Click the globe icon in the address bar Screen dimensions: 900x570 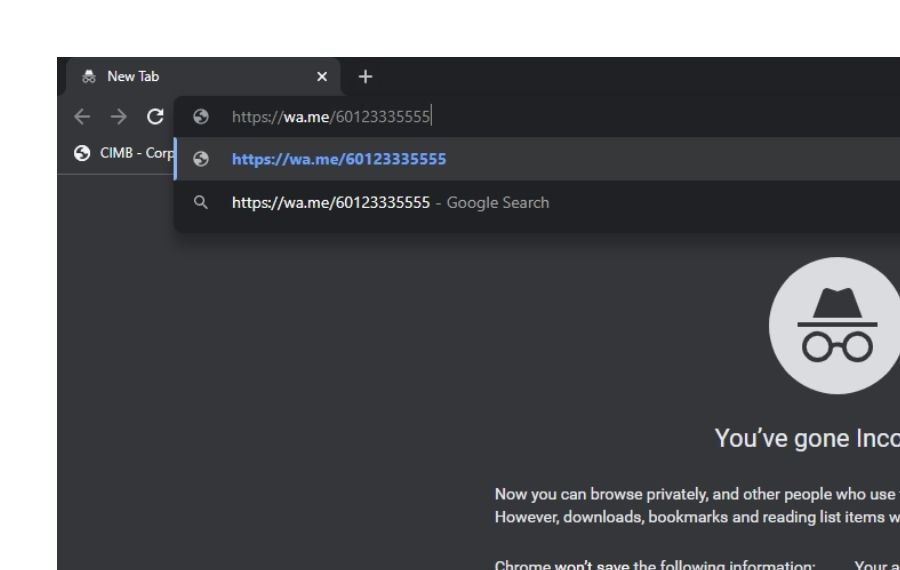200,117
